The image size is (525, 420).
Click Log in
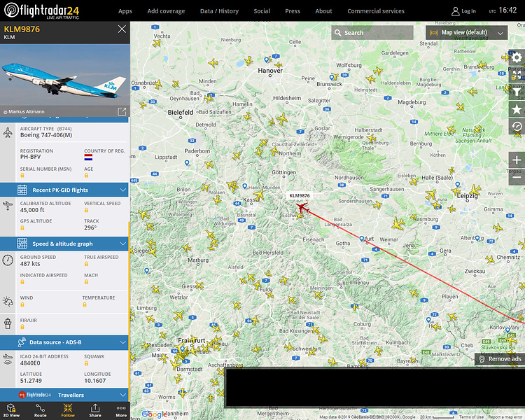(x=468, y=11)
